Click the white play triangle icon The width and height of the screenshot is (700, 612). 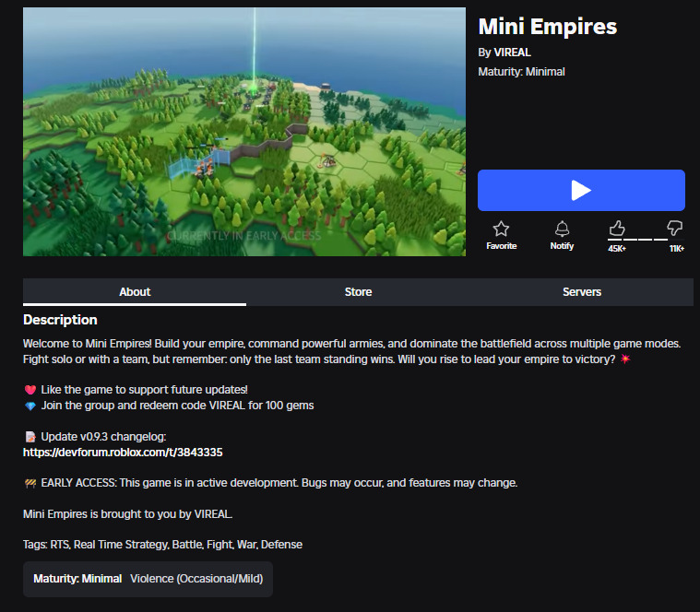point(581,190)
